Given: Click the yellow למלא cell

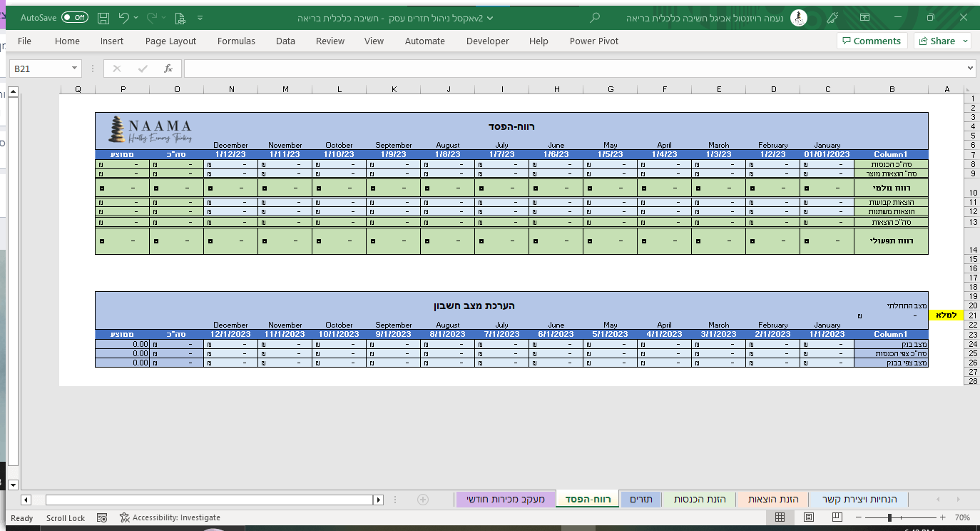Looking at the screenshot, I should pyautogui.click(x=946, y=315).
